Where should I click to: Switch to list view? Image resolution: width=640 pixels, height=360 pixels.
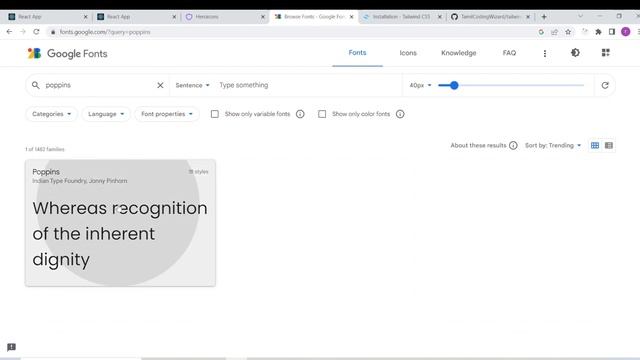[x=609, y=146]
